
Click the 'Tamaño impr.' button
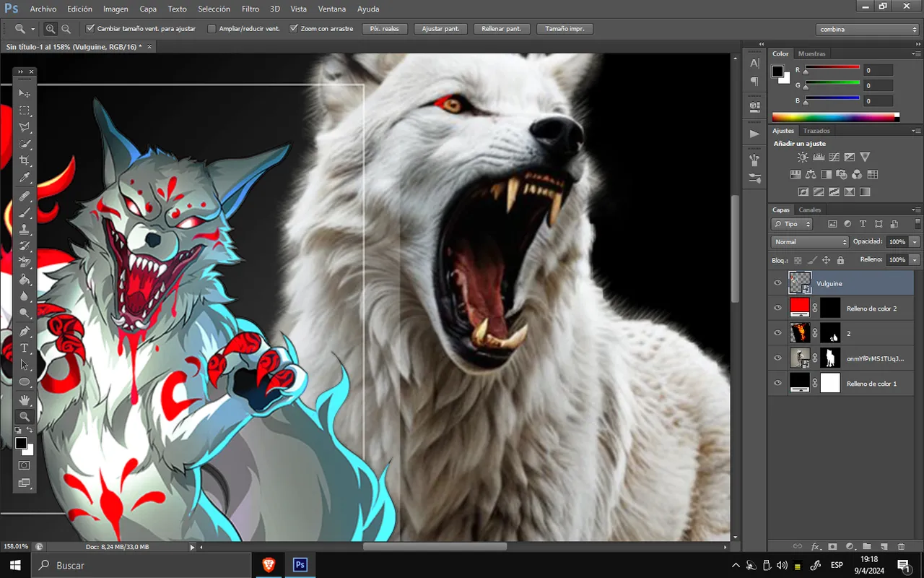coord(565,29)
